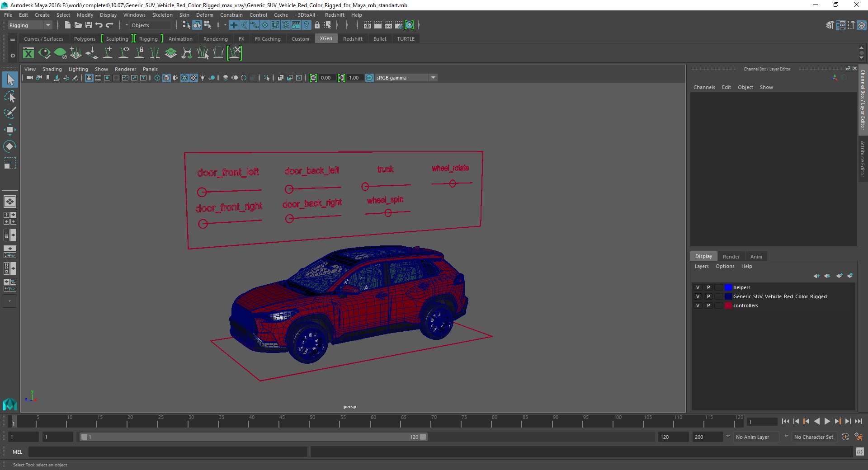
Task: Toggle playback P for helpers layer
Action: [708, 287]
